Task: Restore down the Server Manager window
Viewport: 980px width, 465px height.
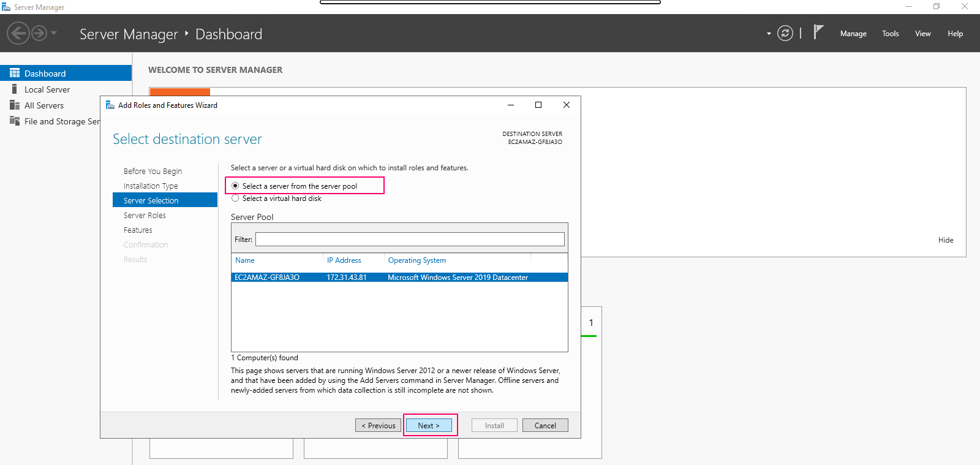Action: pos(937,6)
